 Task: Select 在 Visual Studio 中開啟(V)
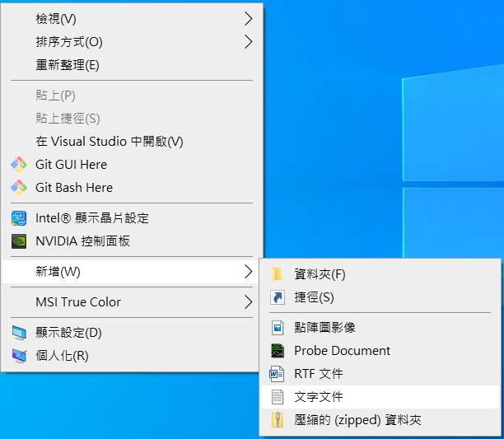pos(132,142)
